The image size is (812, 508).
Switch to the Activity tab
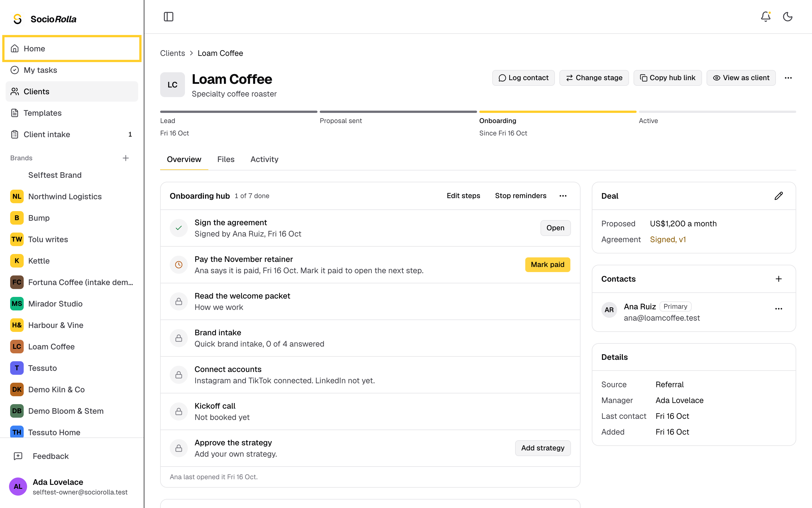[264, 159]
